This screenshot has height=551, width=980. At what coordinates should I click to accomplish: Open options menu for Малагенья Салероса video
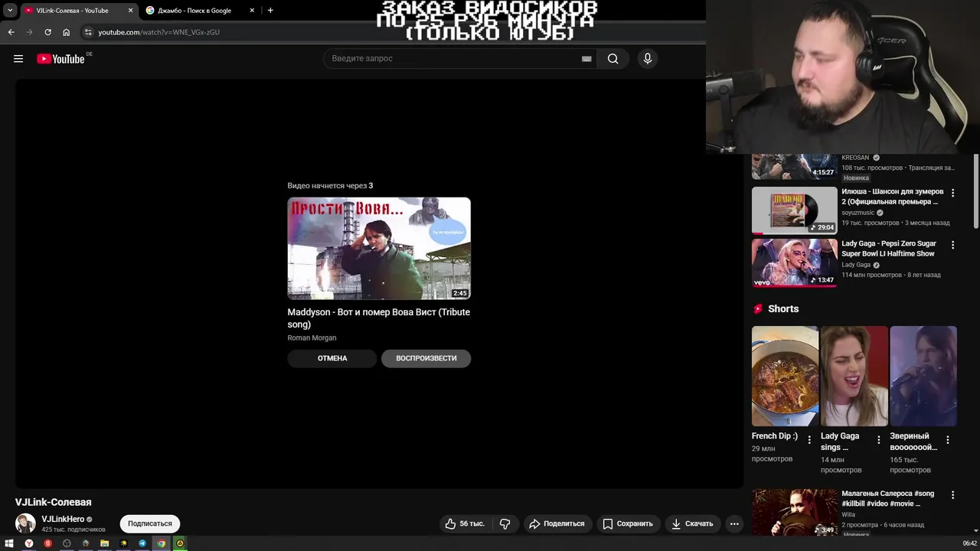pos(952,495)
